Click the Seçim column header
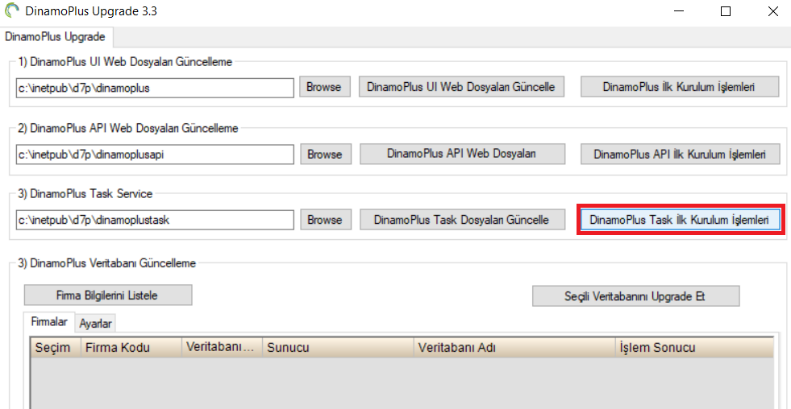791x409 pixels. coord(55,347)
